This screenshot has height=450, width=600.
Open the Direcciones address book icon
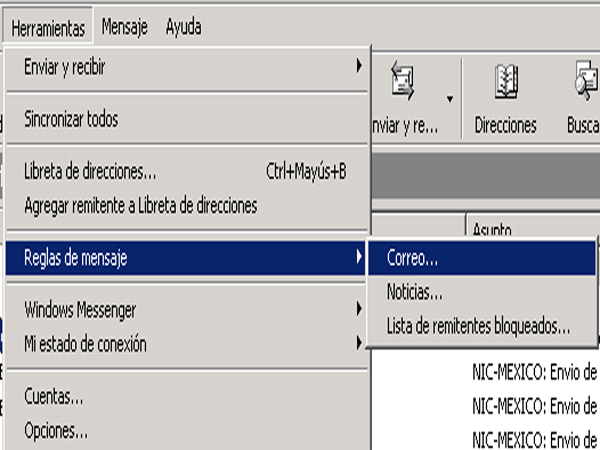tap(505, 82)
